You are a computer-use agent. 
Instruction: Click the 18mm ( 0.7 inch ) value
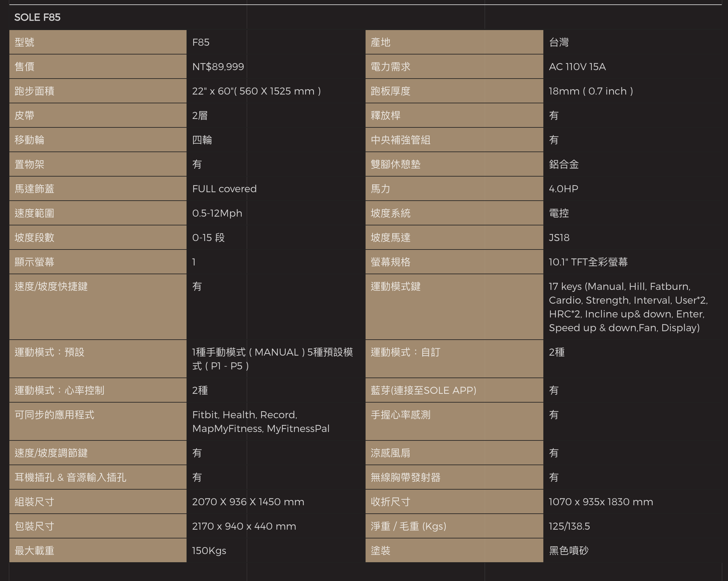point(591,91)
